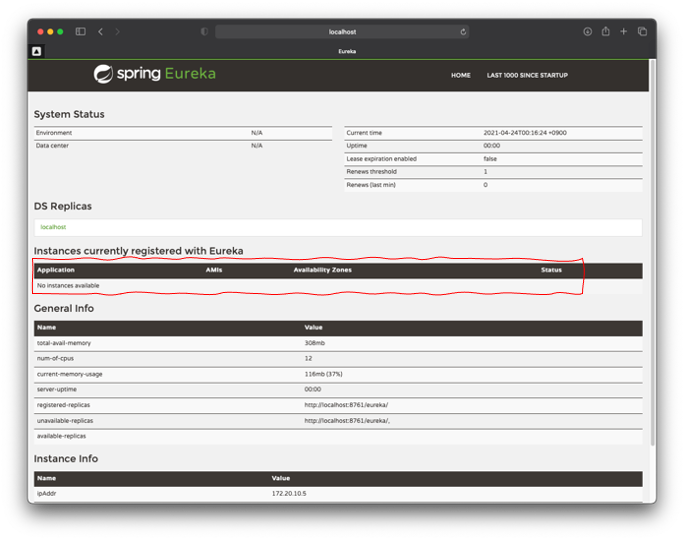Select the unavailable-replicas row name
684x540 pixels.
[65, 421]
